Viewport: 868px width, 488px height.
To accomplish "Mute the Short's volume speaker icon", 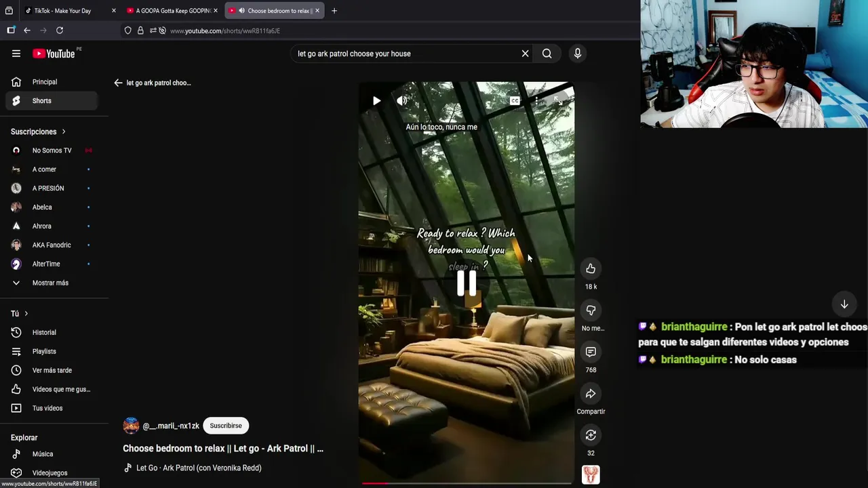I will click(401, 101).
